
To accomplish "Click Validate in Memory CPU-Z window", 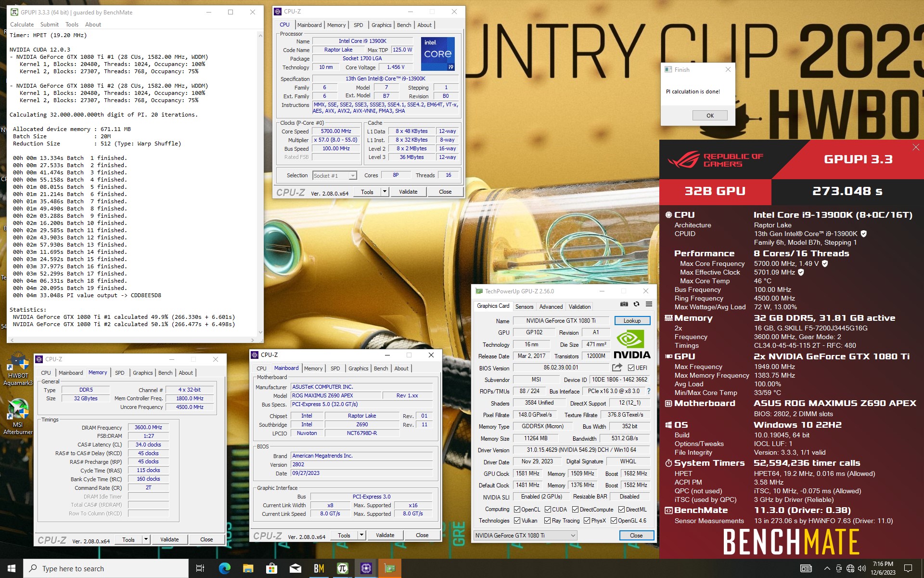I will (169, 539).
